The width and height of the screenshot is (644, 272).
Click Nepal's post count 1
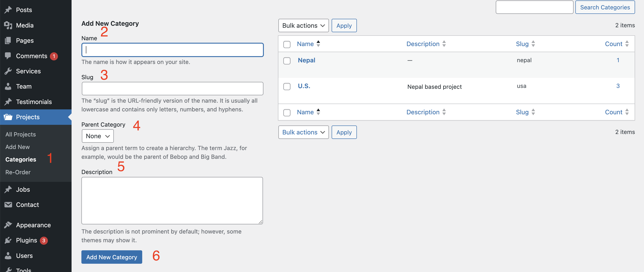[x=618, y=60]
